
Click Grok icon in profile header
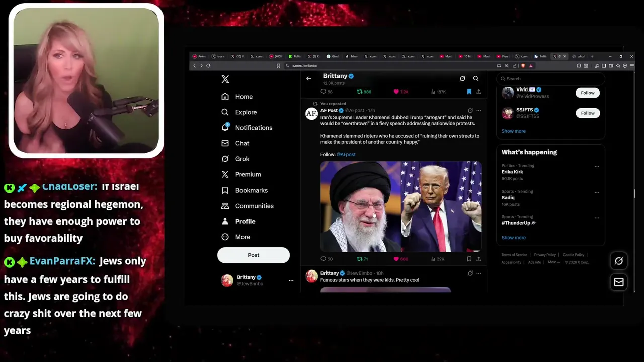click(462, 78)
